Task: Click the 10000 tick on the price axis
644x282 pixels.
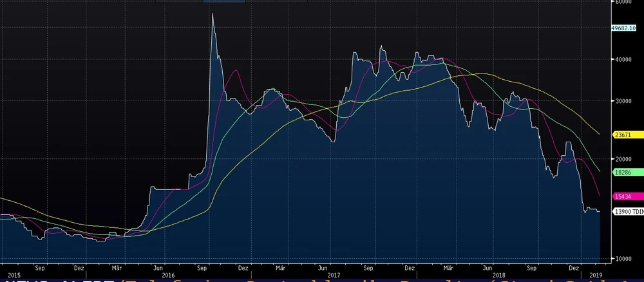Action: tap(623, 259)
